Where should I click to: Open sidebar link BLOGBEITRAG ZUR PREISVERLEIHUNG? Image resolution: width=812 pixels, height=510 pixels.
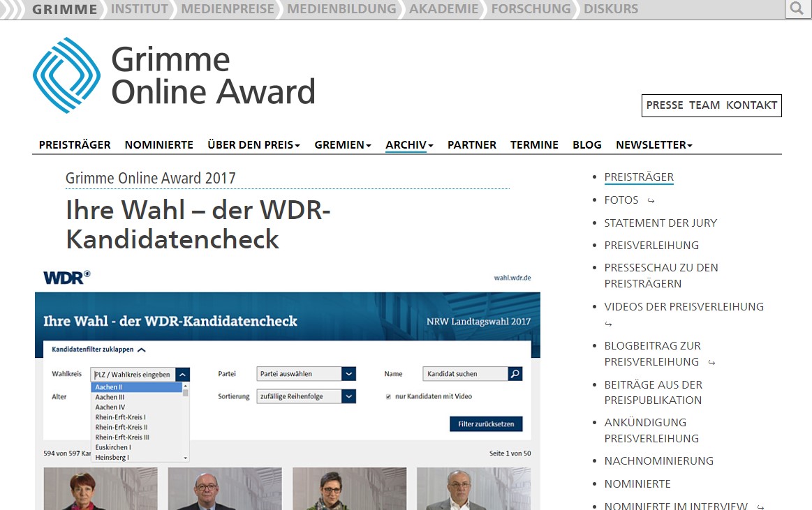pos(653,354)
